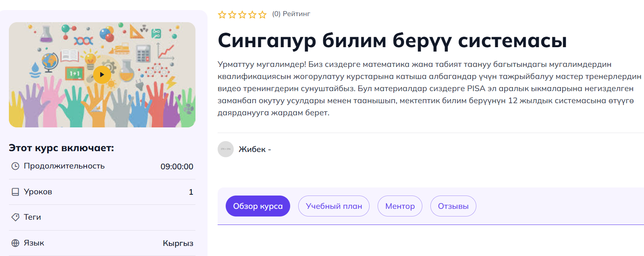Open the Учебный план tab
644x256 pixels.
point(334,206)
